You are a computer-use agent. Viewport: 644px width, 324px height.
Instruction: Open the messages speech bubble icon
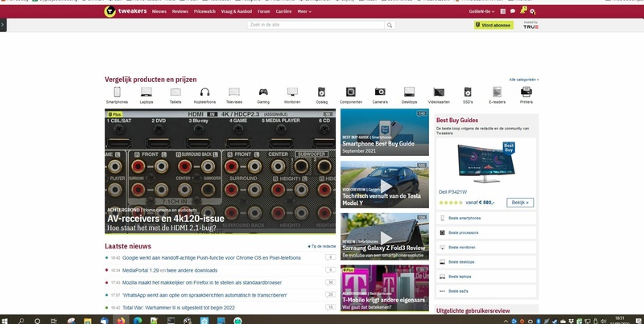(513, 11)
